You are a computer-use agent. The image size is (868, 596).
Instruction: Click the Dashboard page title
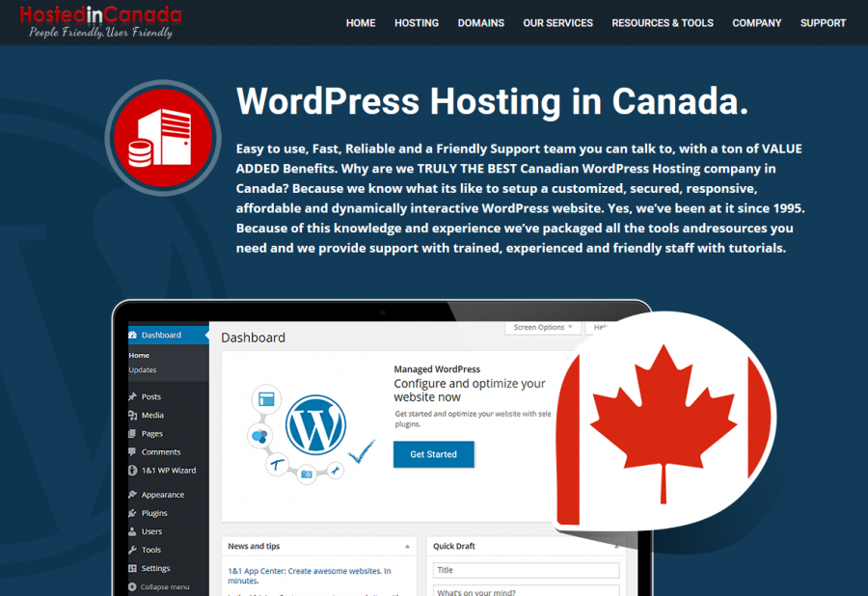[253, 338]
